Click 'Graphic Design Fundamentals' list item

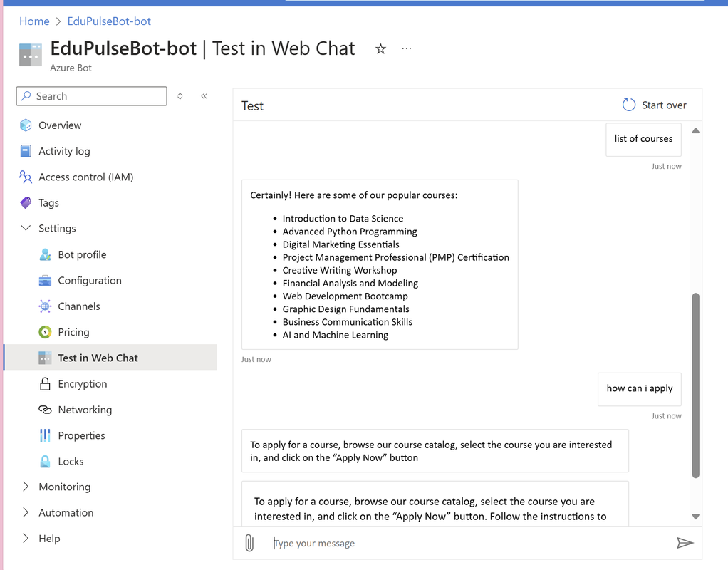346,309
